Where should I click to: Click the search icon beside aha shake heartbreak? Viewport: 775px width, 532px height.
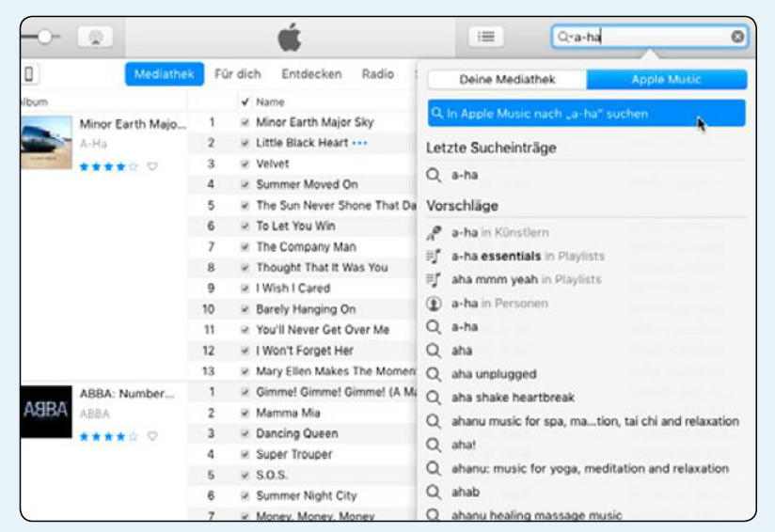(434, 398)
